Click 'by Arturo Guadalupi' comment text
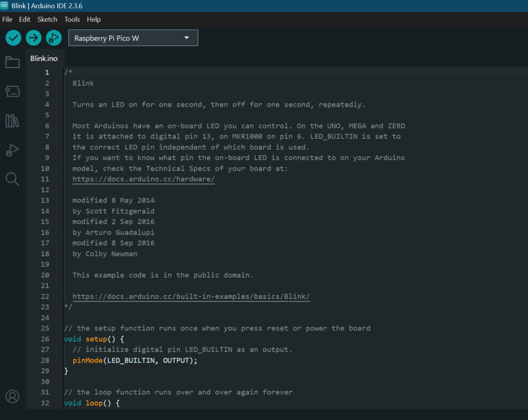Viewport: 528px width, 420px height. point(113,232)
